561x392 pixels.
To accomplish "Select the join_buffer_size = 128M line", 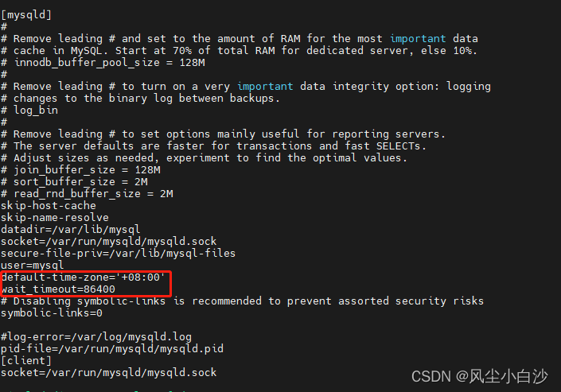I will point(80,170).
